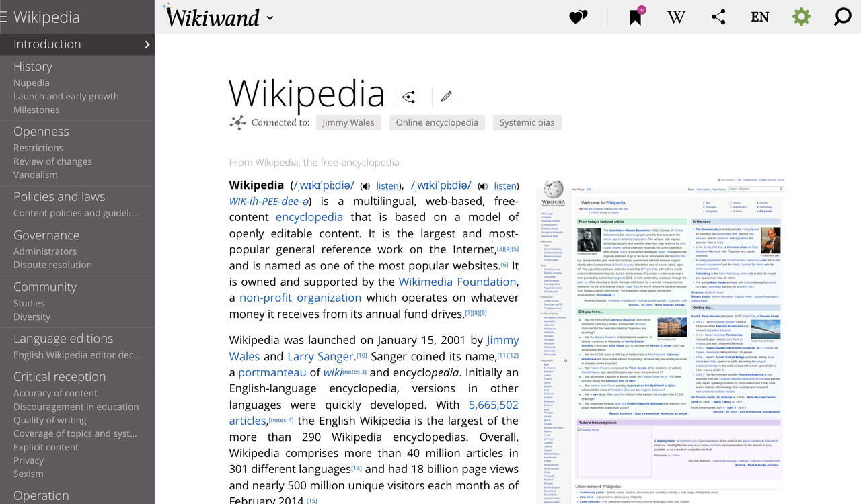Follow the Larry Sanger link
The image size is (861, 504).
point(320,356)
